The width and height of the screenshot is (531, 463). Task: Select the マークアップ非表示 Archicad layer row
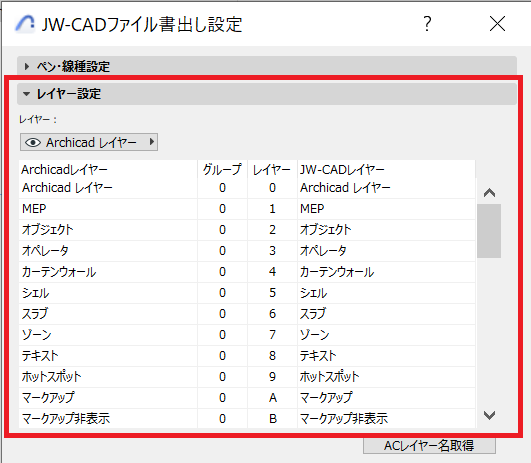click(x=108, y=419)
